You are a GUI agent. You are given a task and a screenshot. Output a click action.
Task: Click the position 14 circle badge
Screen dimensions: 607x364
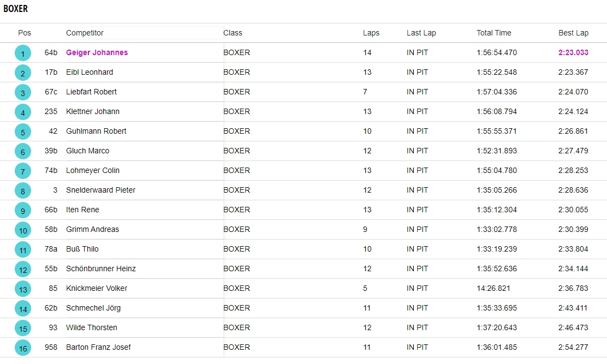pos(23,309)
